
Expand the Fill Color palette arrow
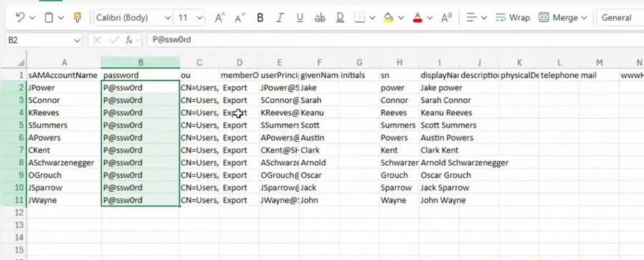coord(402,18)
